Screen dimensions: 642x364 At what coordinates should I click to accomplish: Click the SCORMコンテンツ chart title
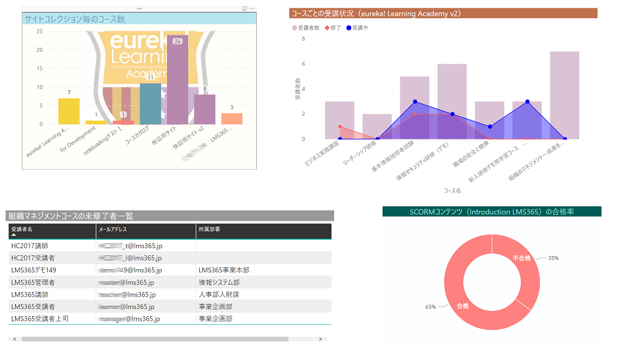[491, 211]
